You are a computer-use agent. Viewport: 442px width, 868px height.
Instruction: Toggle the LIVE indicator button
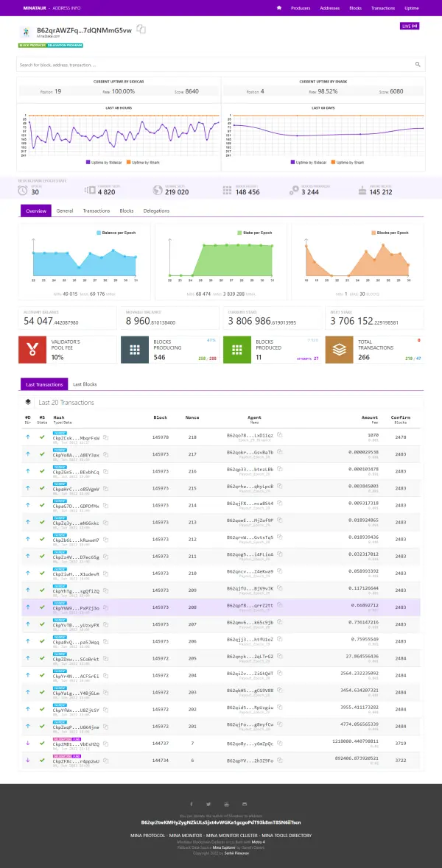(409, 26)
